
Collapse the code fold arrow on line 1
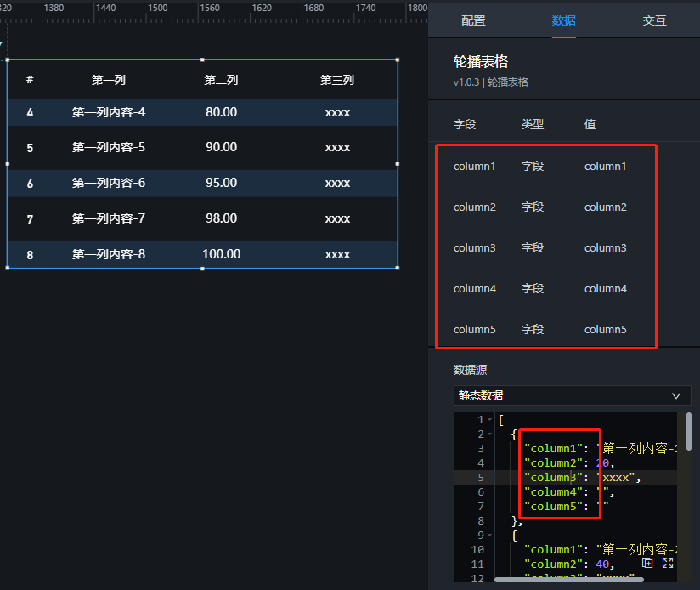click(490, 420)
